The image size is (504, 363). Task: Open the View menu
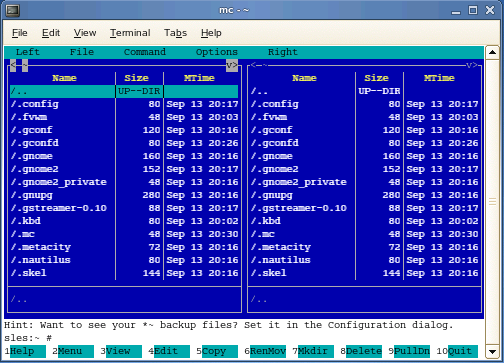coord(85,33)
